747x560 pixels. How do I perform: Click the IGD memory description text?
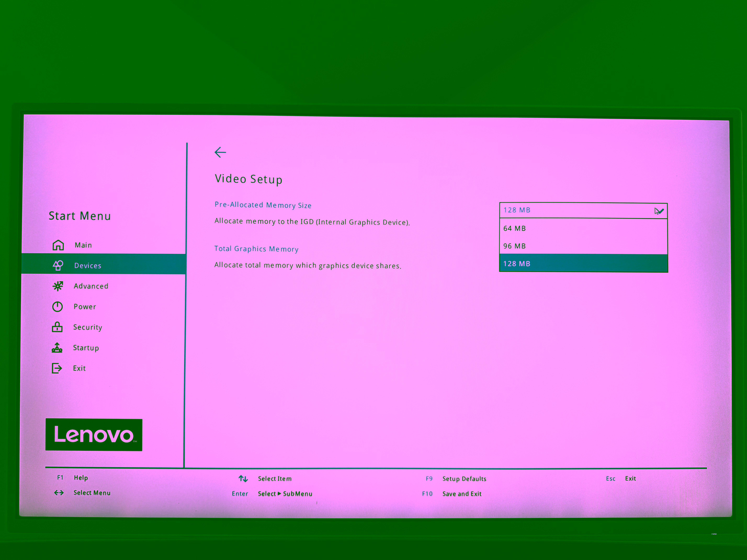312,222
